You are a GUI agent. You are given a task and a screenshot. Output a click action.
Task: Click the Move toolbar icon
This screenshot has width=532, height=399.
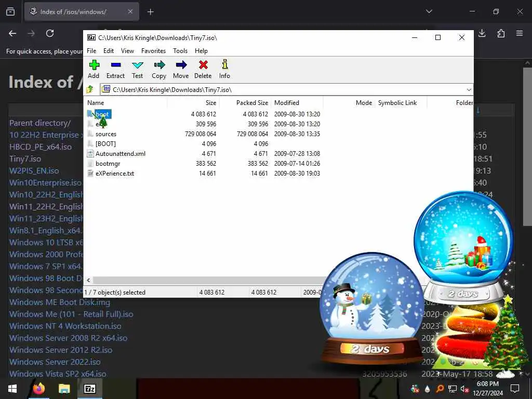click(x=181, y=69)
